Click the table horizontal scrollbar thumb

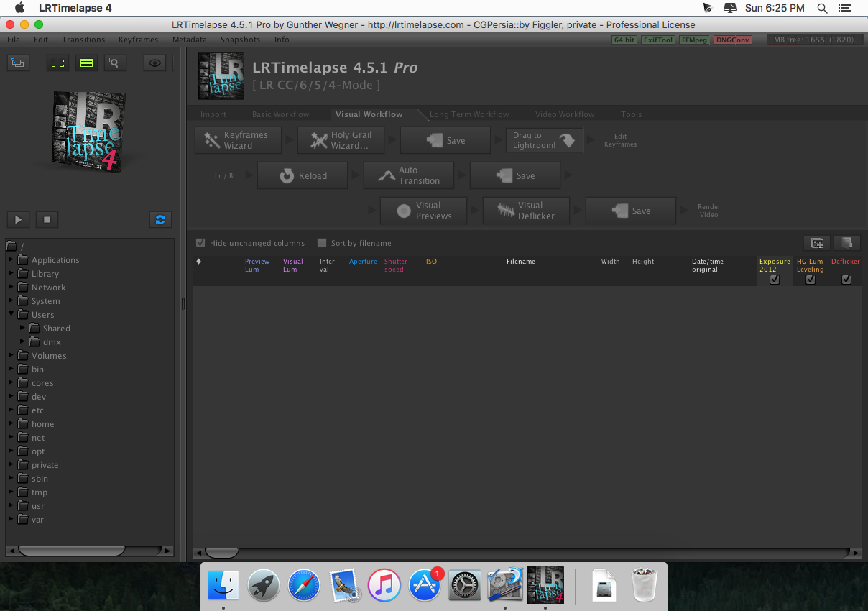point(221,553)
